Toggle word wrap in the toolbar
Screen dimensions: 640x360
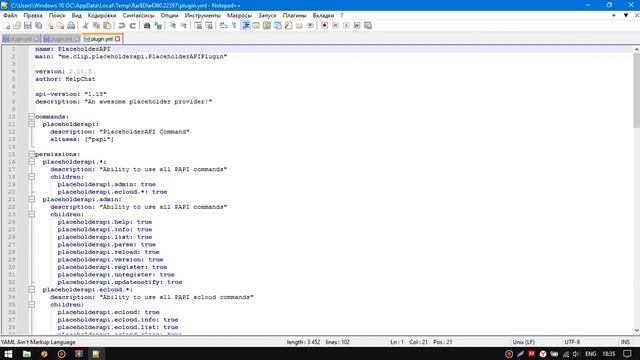(x=223, y=26)
